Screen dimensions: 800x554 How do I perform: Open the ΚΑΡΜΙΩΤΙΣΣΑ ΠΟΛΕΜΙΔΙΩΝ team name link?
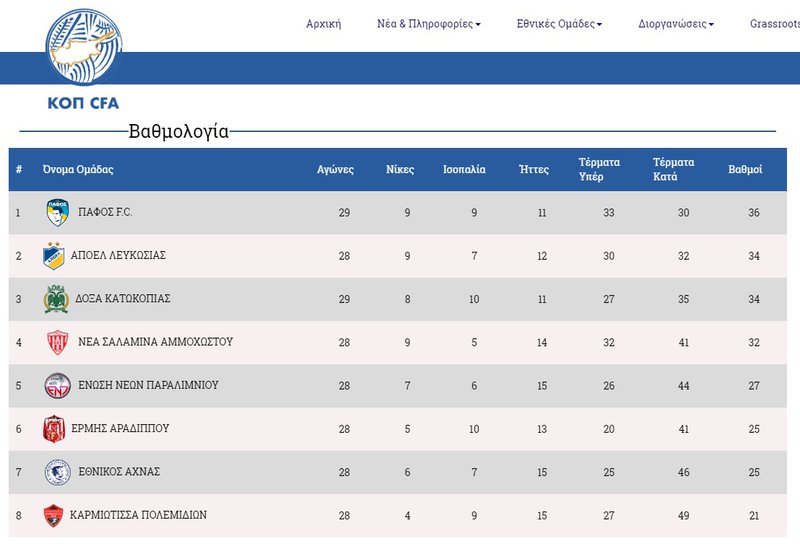coord(138,515)
